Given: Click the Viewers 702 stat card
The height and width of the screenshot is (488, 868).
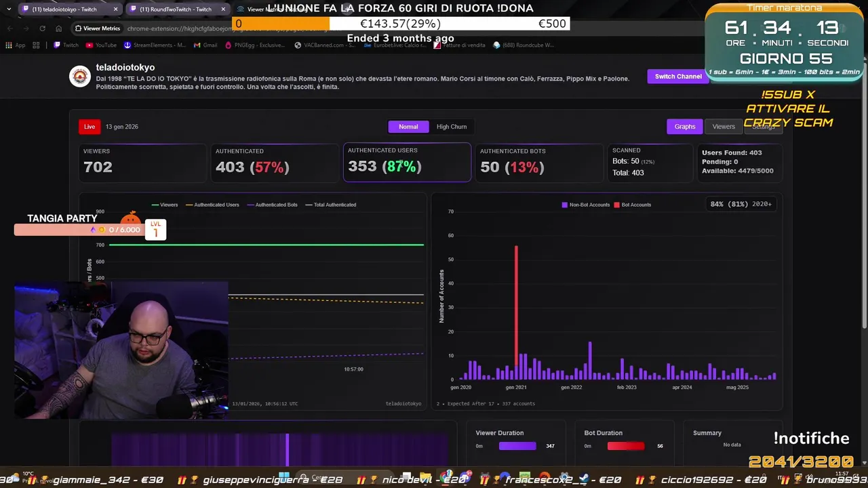Looking at the screenshot, I should (x=142, y=163).
